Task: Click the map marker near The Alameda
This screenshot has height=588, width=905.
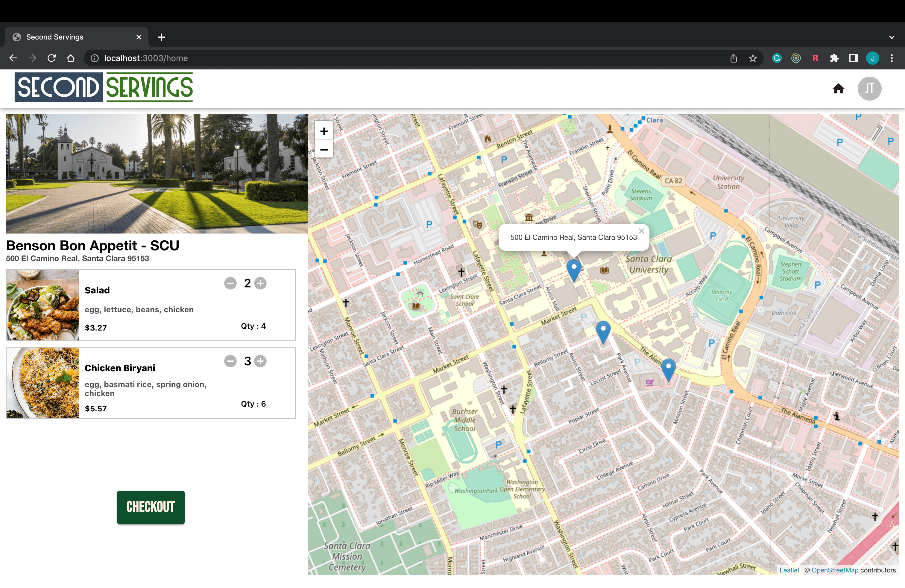Action: pos(668,369)
